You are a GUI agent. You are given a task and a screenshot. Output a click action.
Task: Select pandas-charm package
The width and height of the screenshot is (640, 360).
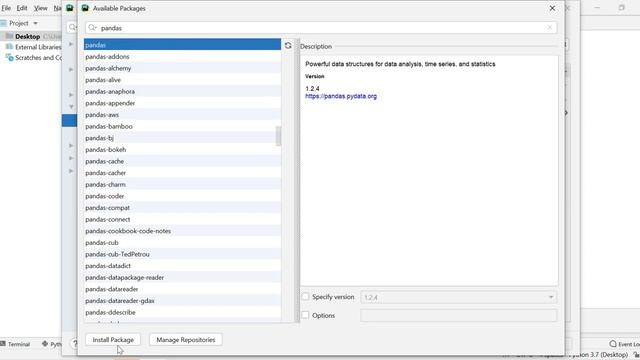[182, 184]
